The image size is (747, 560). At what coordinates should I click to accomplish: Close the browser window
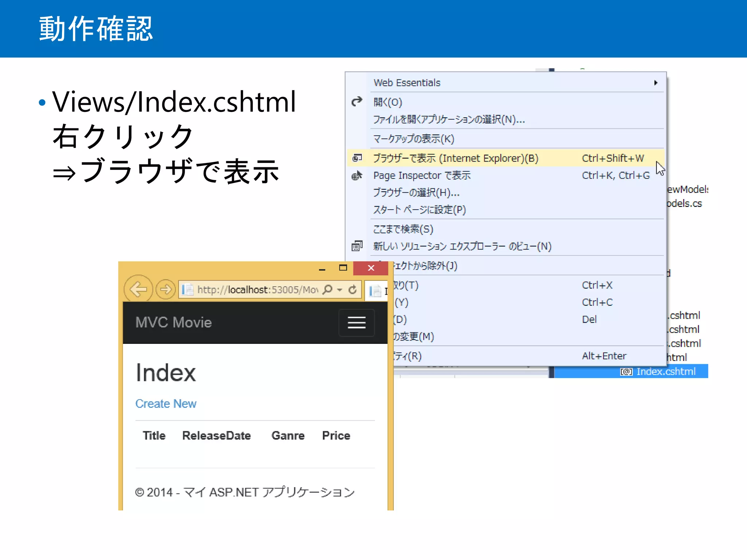coord(371,268)
